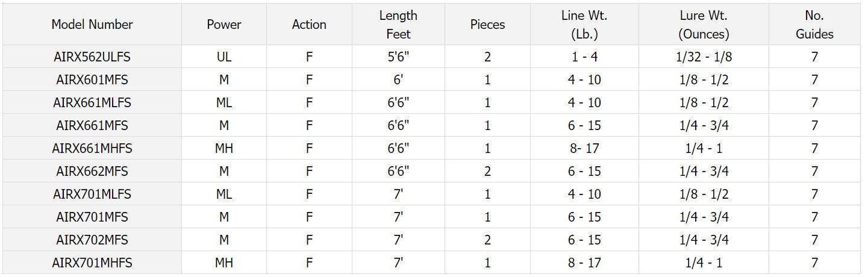Click the AIRX661MHFS model number
This screenshot has height=277, width=868.
point(92,149)
